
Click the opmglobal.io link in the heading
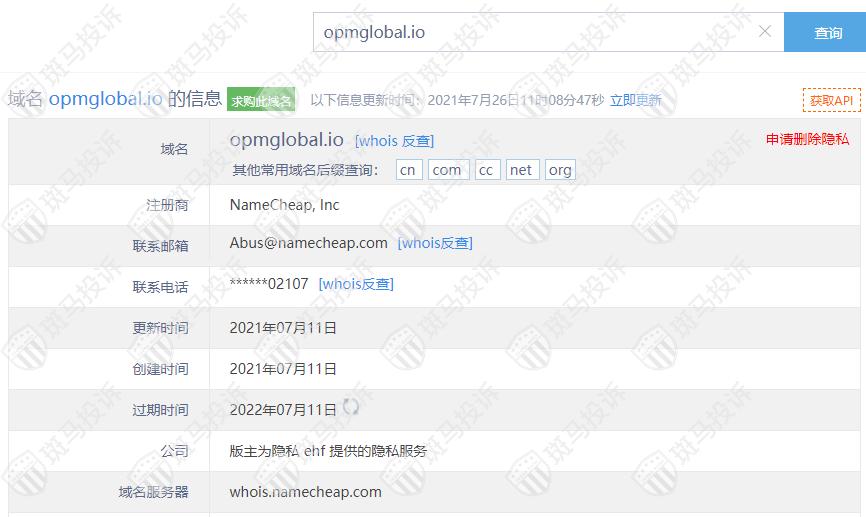pos(105,99)
